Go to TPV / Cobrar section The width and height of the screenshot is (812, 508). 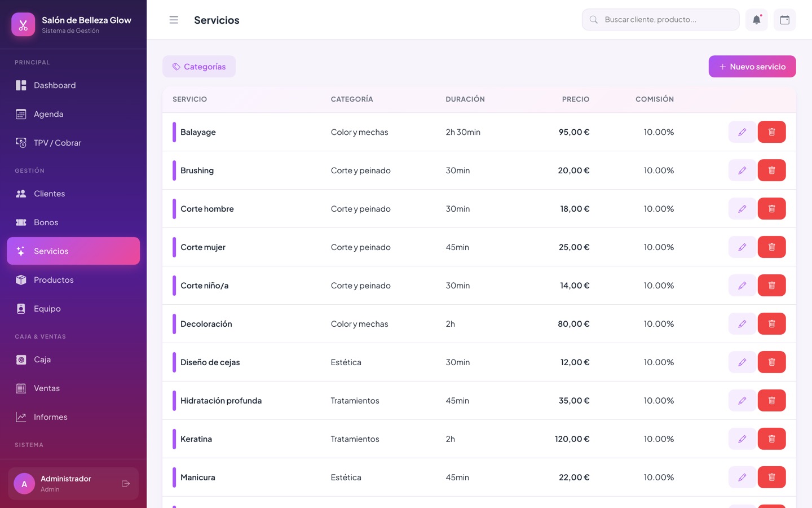[73, 143]
